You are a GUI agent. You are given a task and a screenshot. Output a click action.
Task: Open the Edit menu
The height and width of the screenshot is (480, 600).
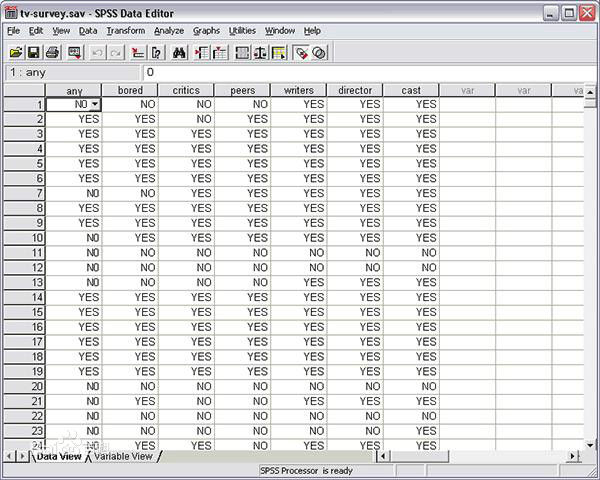tap(36, 31)
